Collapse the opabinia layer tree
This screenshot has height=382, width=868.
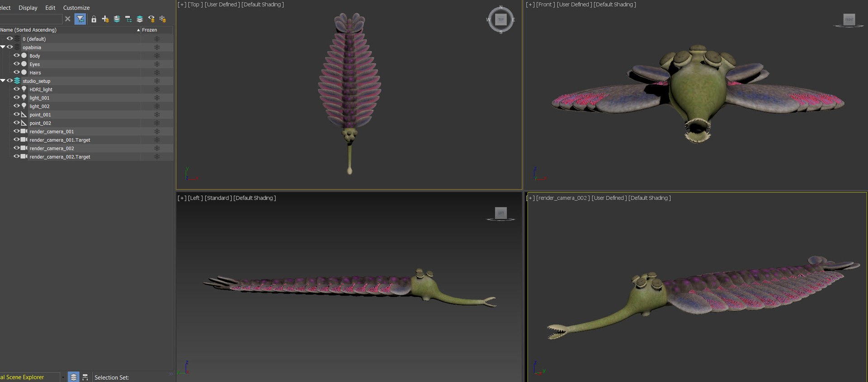click(x=3, y=47)
